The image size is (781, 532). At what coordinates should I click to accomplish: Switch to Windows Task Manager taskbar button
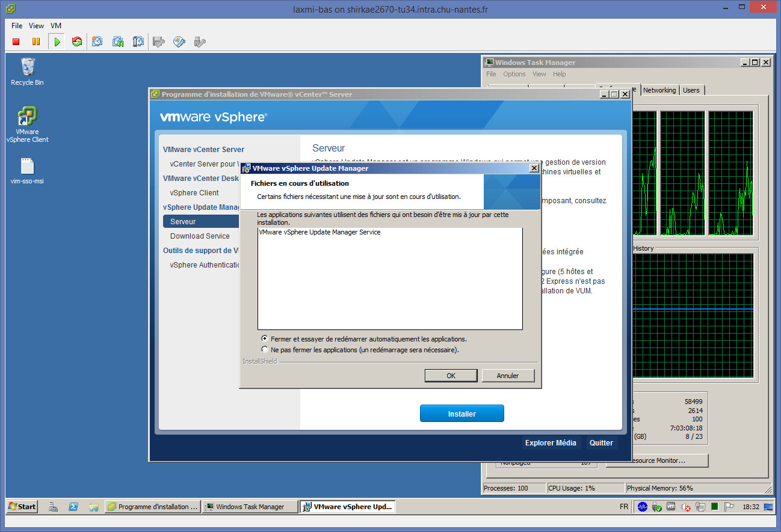(250, 507)
